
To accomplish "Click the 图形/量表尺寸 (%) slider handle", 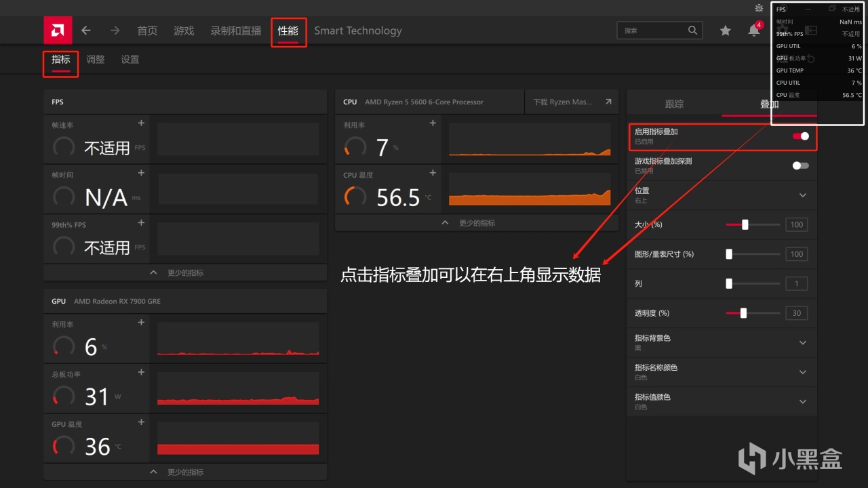I will coord(729,254).
